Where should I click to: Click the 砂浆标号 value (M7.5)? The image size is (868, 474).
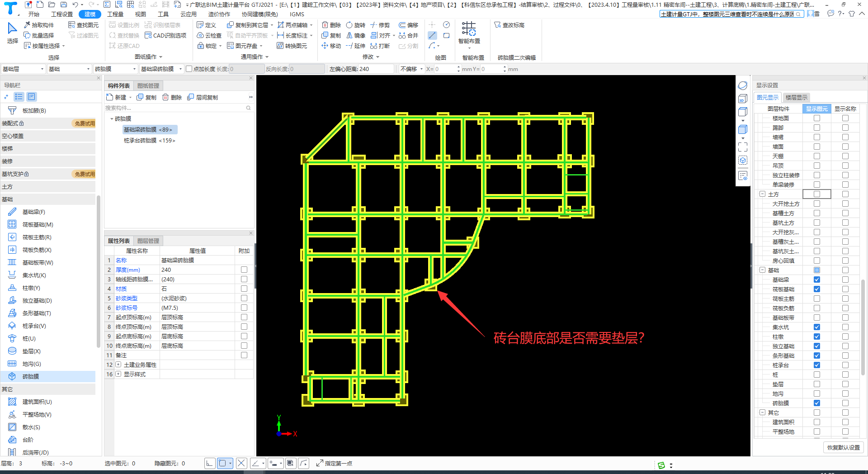click(x=197, y=308)
